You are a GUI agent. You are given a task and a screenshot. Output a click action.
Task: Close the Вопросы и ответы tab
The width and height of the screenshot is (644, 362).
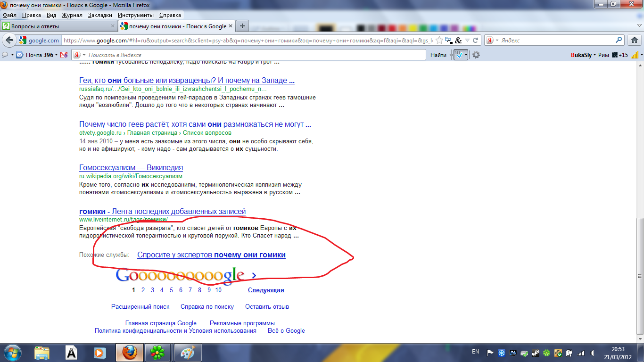[112, 26]
